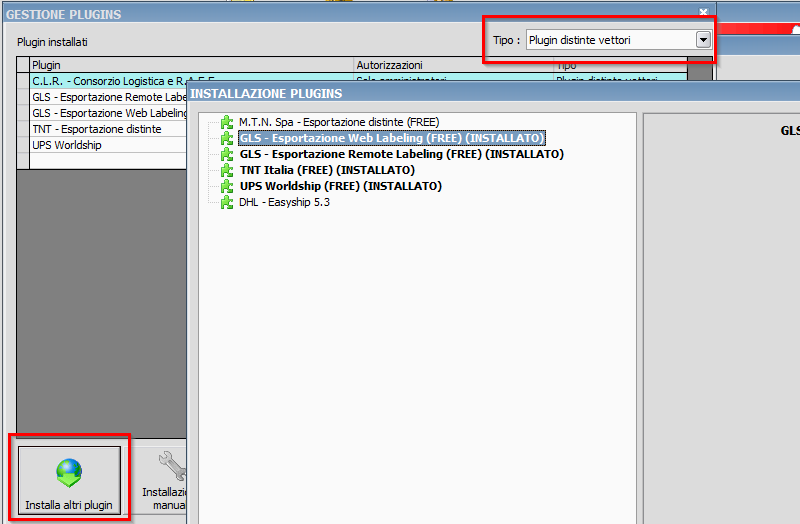
Task: Close the Gestione Plugins window
Action: point(704,12)
